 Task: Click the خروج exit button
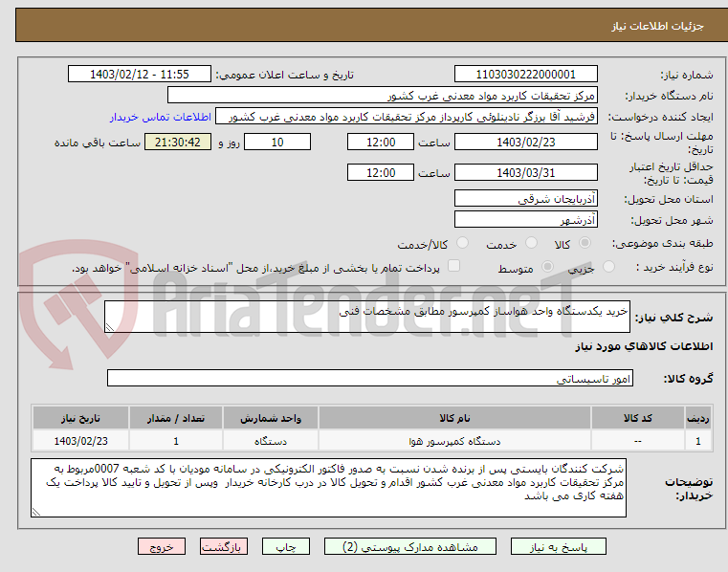(162, 546)
